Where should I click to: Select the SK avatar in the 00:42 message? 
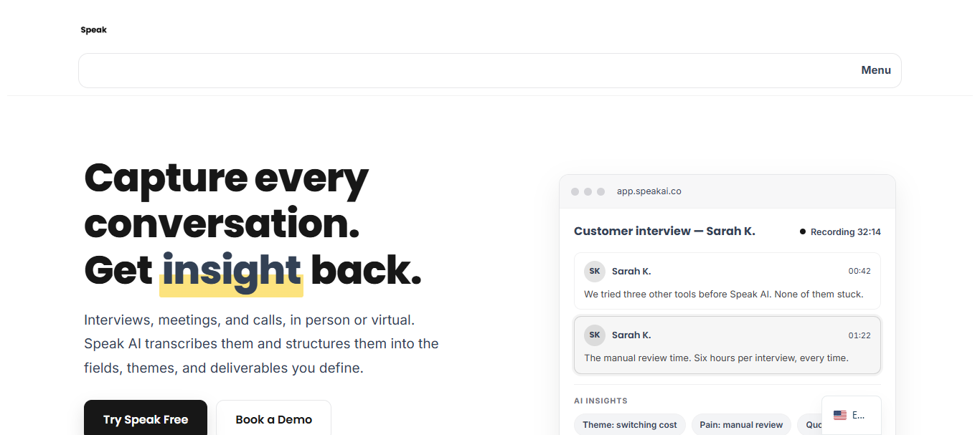coord(595,272)
